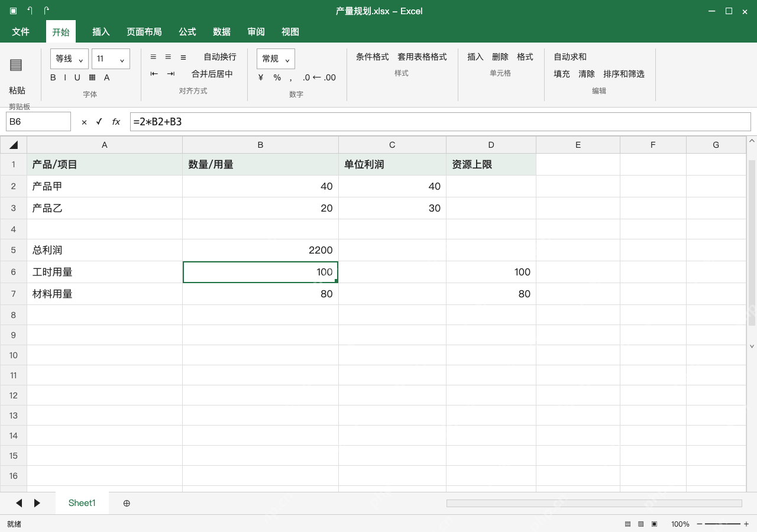Align text left
This screenshot has height=532, width=757.
click(153, 57)
